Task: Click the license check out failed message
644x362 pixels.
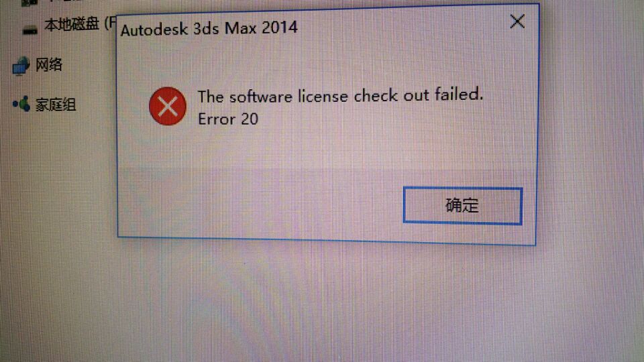Action: coord(340,96)
